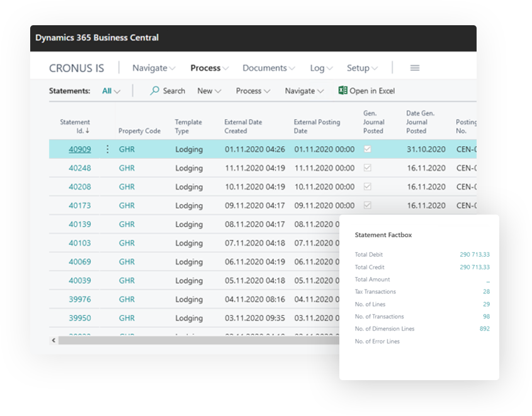
Task: Open statement 40909 link
Action: tap(80, 149)
